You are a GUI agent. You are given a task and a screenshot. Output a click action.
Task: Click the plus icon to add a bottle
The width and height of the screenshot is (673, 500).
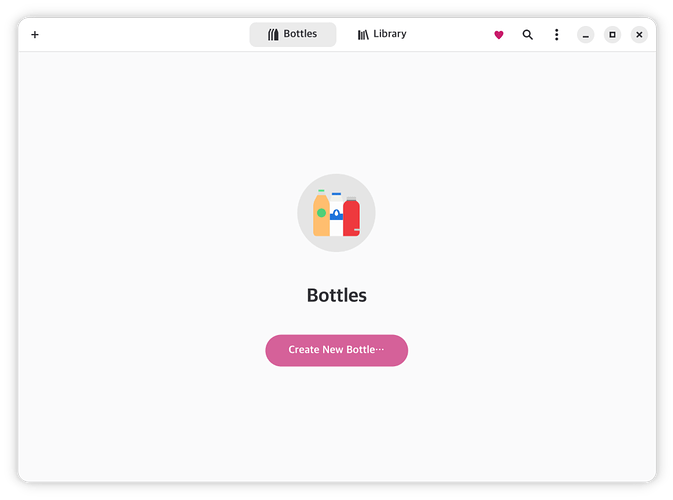pos(35,34)
